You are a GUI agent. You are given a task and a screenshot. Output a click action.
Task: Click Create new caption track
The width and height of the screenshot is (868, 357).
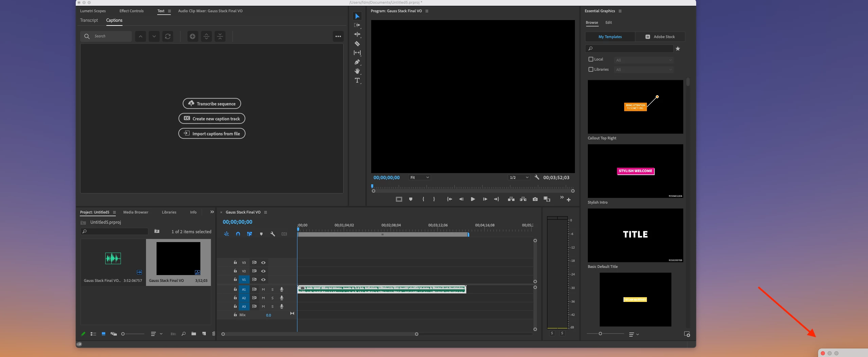[212, 118]
